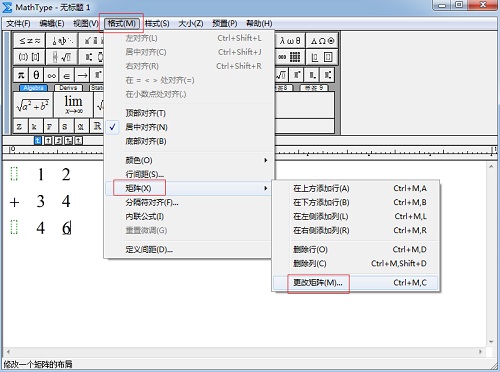Screen dimensions: 500x372
Task: Click the MathType sigma application icon
Action: [7, 7]
